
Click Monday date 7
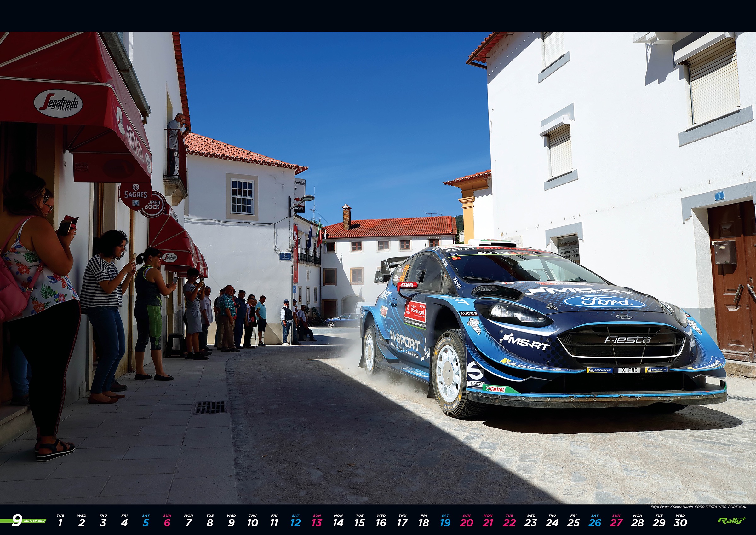click(x=189, y=522)
